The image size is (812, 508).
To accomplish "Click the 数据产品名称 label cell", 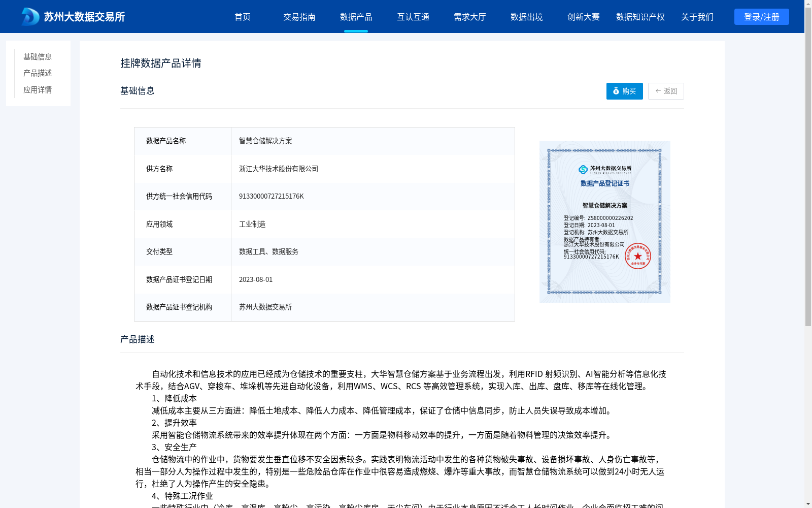I will (183, 141).
